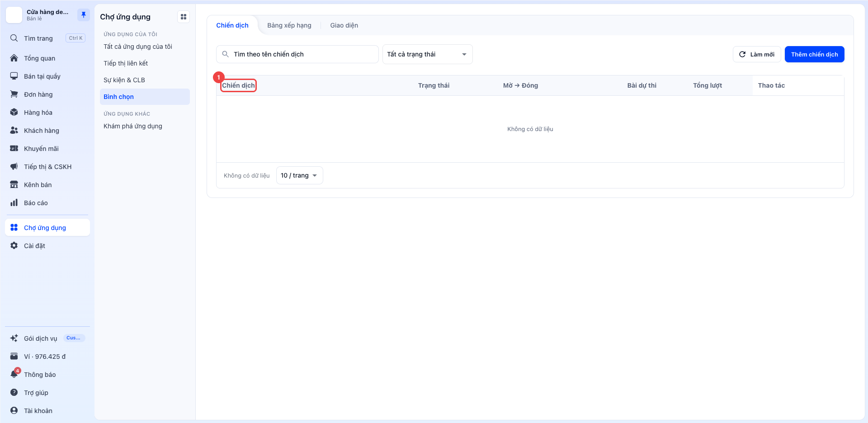Switch to the Chiến dịch tab

(x=232, y=25)
